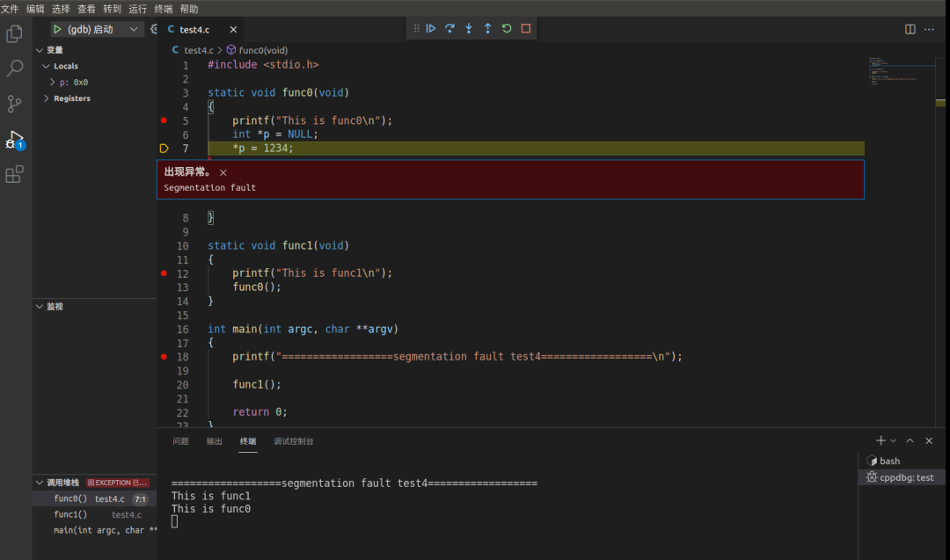950x560 pixels.
Task: Stop debugging with the red square
Action: click(x=526, y=28)
